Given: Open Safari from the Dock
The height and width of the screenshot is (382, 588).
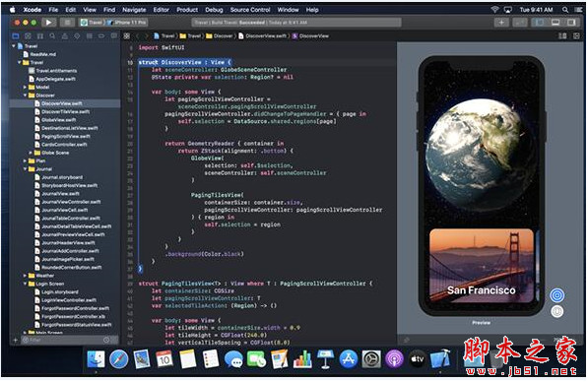Looking at the screenshot, I should (119, 359).
